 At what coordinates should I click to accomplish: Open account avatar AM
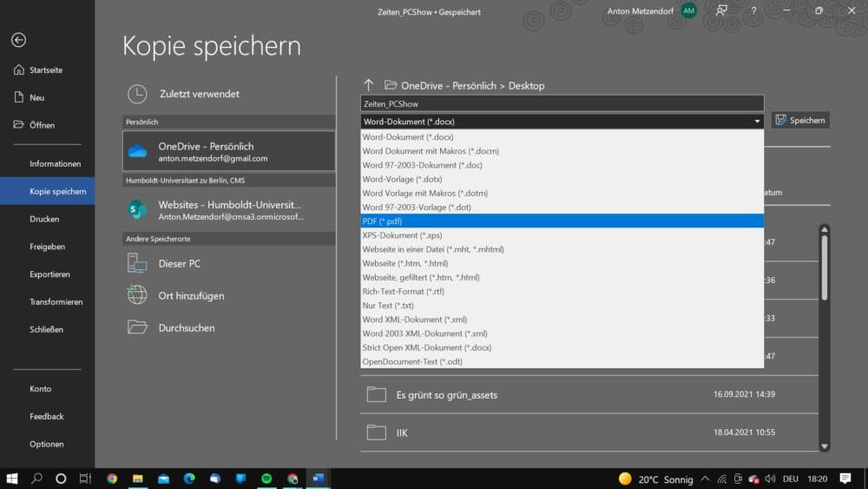[x=688, y=10]
